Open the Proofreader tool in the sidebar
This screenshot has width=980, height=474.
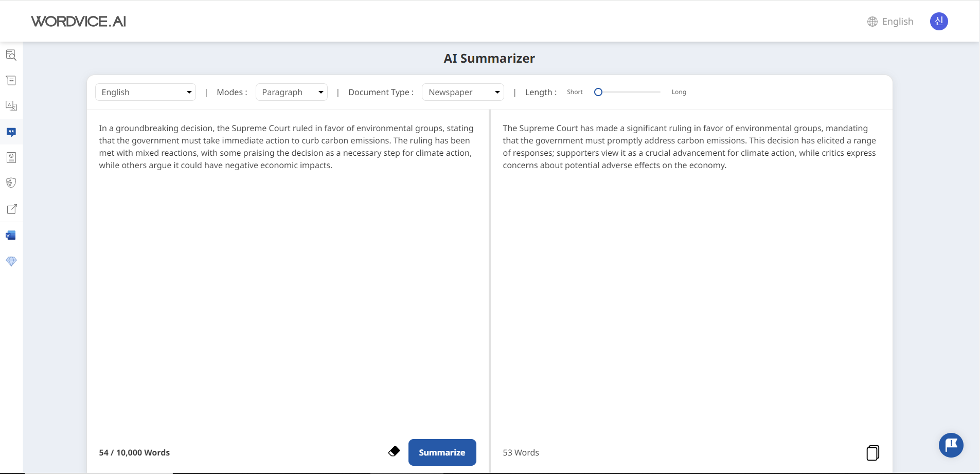pos(11,55)
